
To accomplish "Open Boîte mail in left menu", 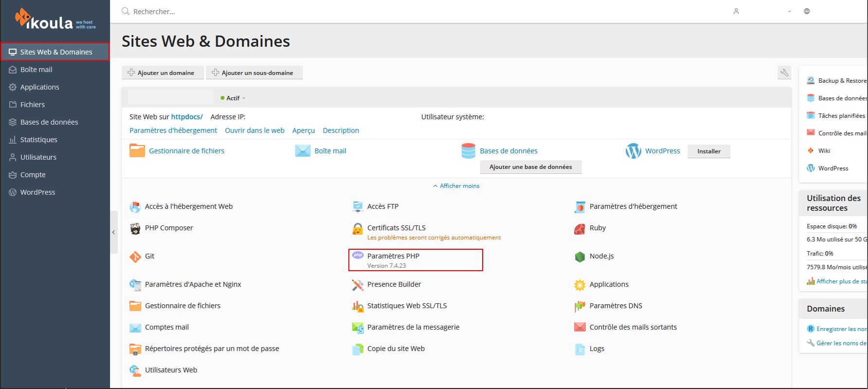I will 55,70.
